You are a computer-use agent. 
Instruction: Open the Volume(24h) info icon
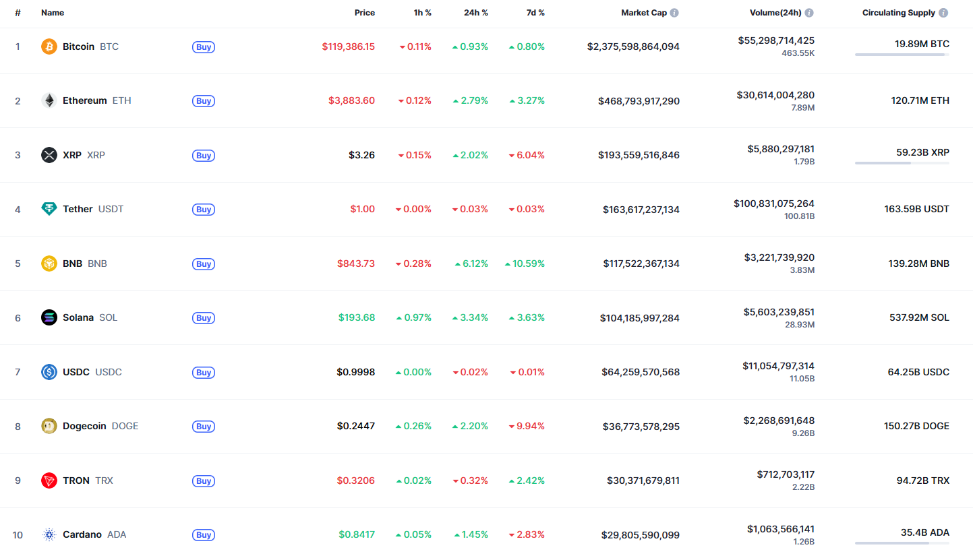point(809,13)
